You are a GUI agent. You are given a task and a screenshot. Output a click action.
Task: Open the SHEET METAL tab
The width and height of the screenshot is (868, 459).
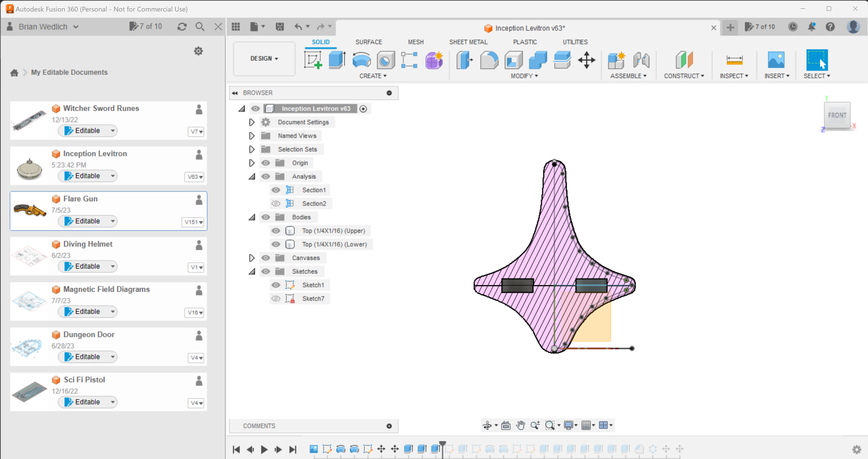pos(468,42)
